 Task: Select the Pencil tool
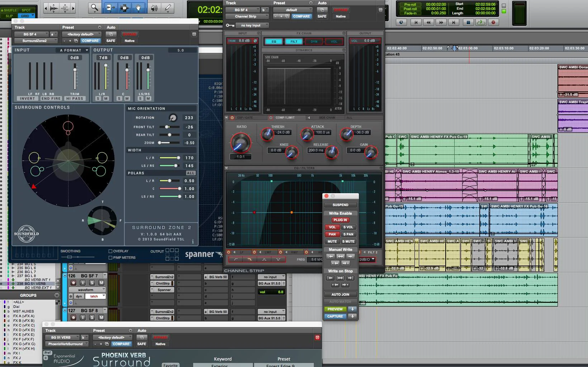point(167,8)
